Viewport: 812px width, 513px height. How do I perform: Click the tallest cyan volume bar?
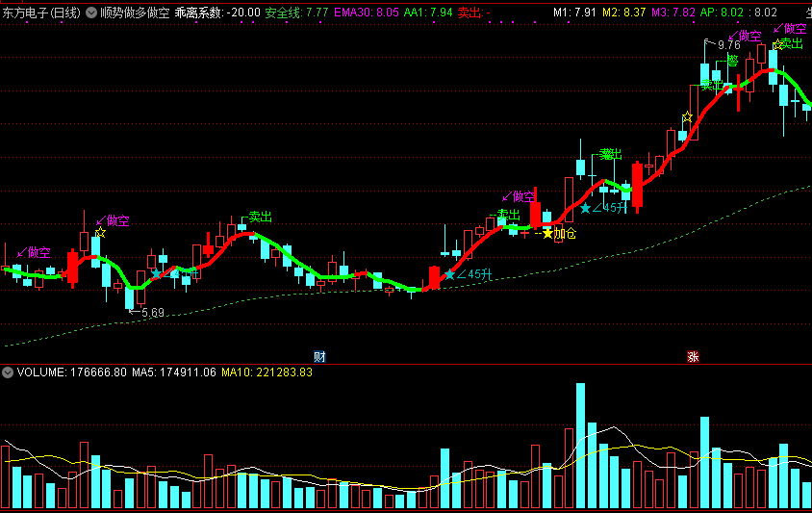click(x=580, y=446)
